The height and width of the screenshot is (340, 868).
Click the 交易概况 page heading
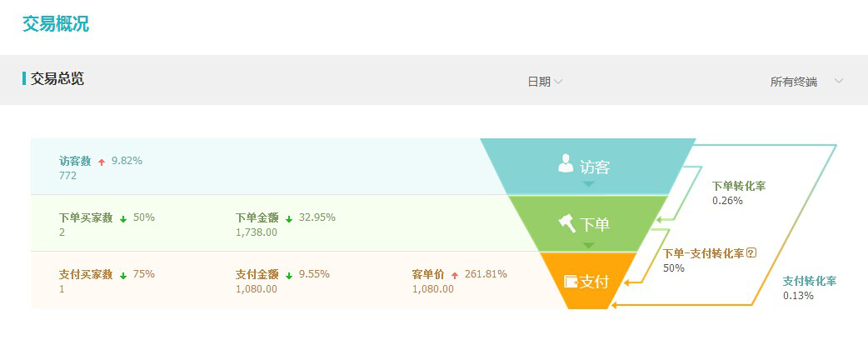click(55, 24)
